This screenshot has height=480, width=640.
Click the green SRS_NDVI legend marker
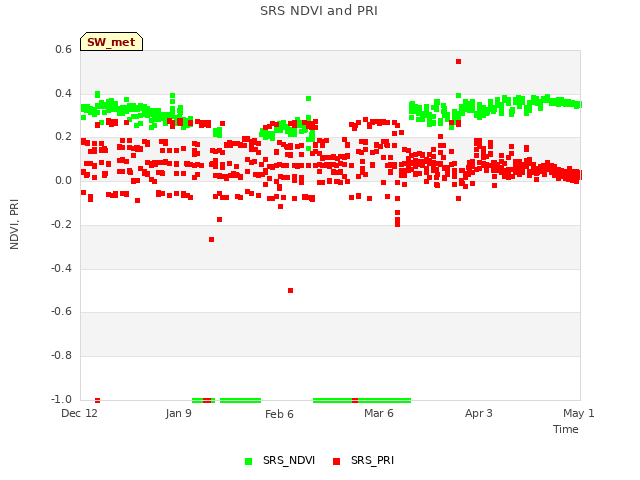coord(248,461)
